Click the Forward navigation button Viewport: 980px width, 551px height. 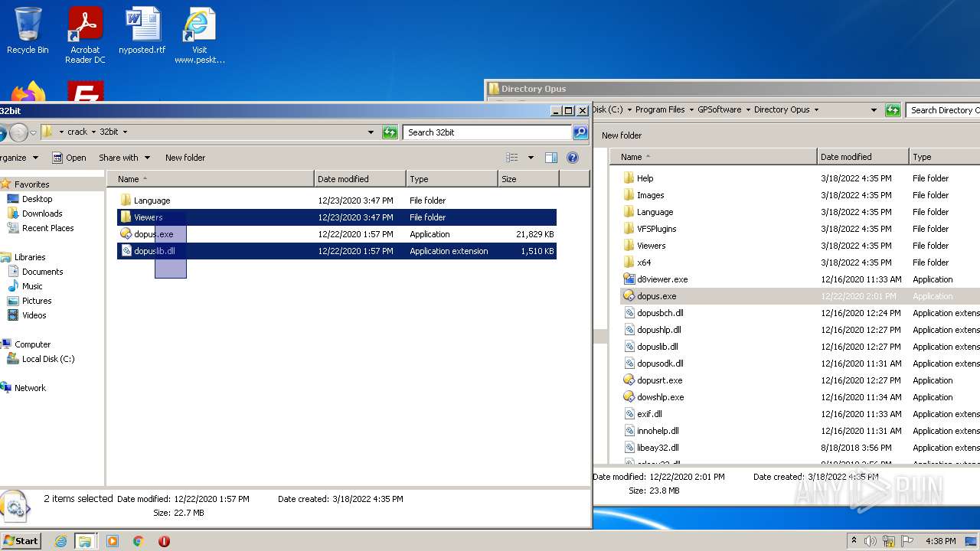click(18, 132)
